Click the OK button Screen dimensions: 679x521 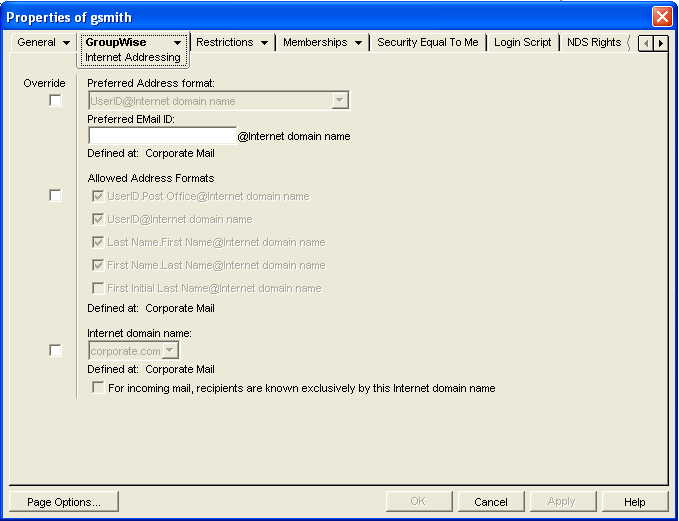pyautogui.click(x=418, y=502)
